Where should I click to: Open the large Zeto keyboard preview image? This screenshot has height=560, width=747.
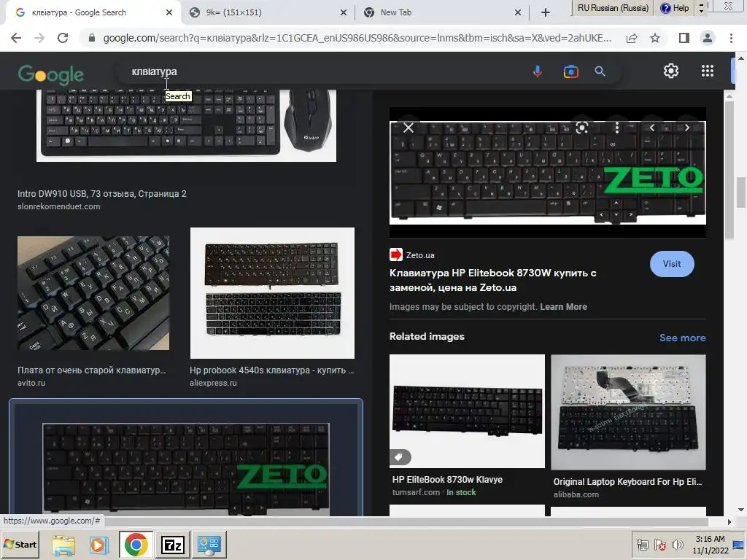coord(547,172)
